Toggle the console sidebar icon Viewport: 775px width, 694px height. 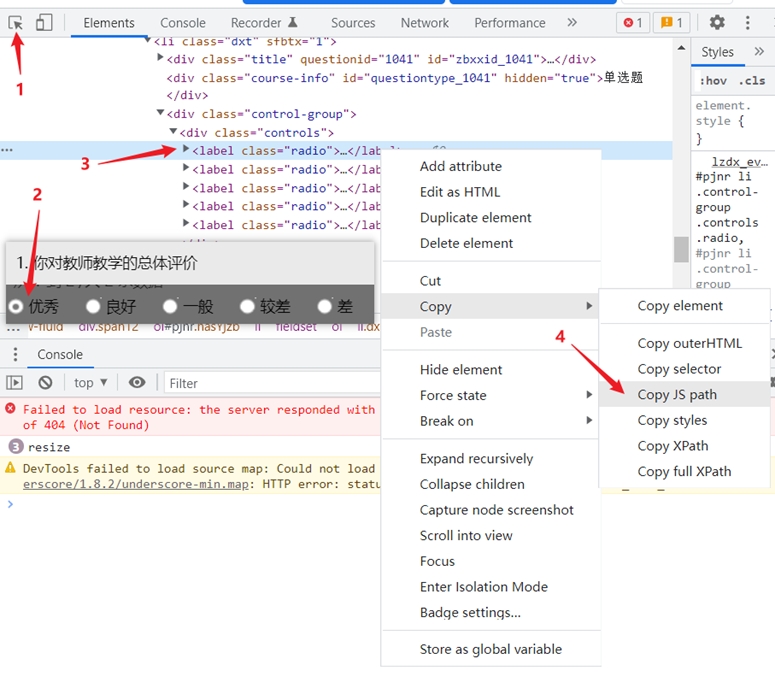pyautogui.click(x=14, y=383)
